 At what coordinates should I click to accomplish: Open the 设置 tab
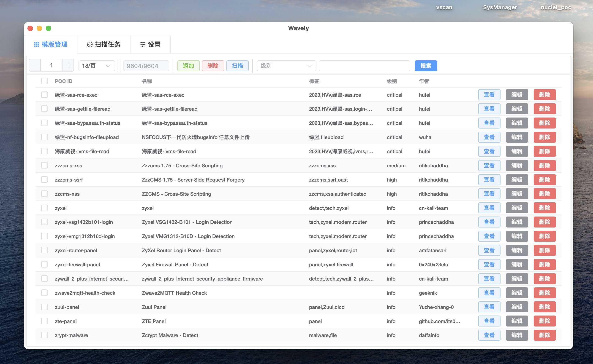[x=153, y=44]
